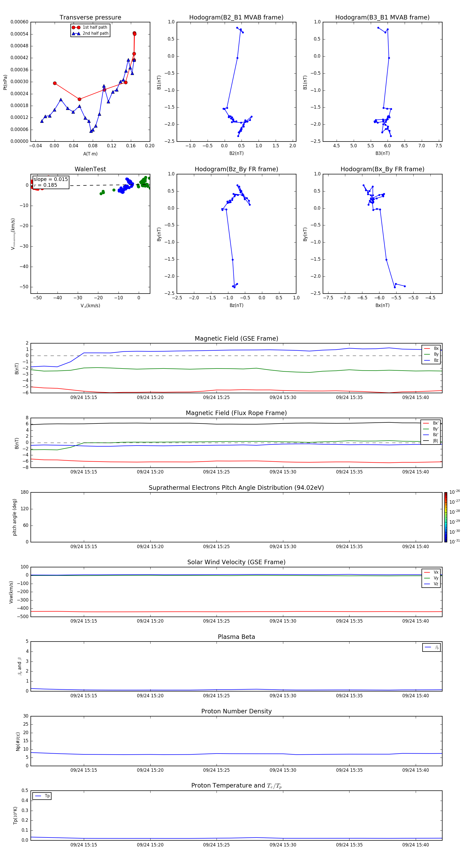Select the '2nd half path' legend entry

click(90, 33)
